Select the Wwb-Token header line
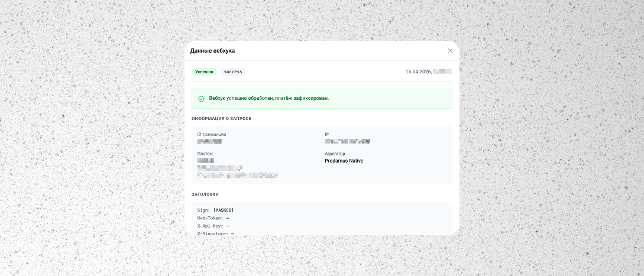Viewport: 644px width, 276px height. pos(213,218)
